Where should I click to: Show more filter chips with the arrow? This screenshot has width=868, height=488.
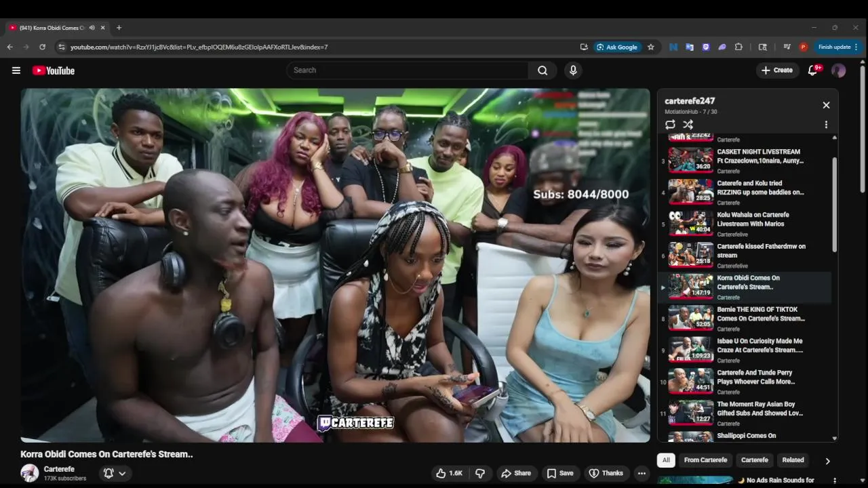(827, 460)
